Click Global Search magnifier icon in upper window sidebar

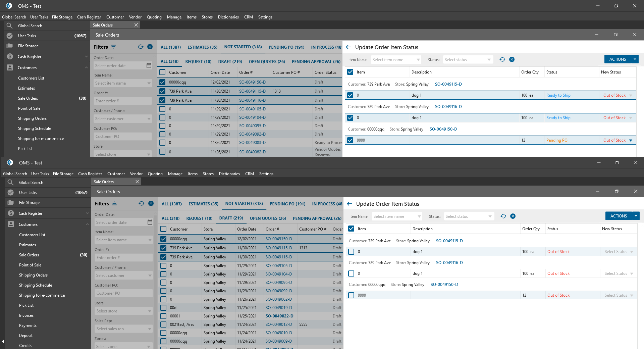10,26
